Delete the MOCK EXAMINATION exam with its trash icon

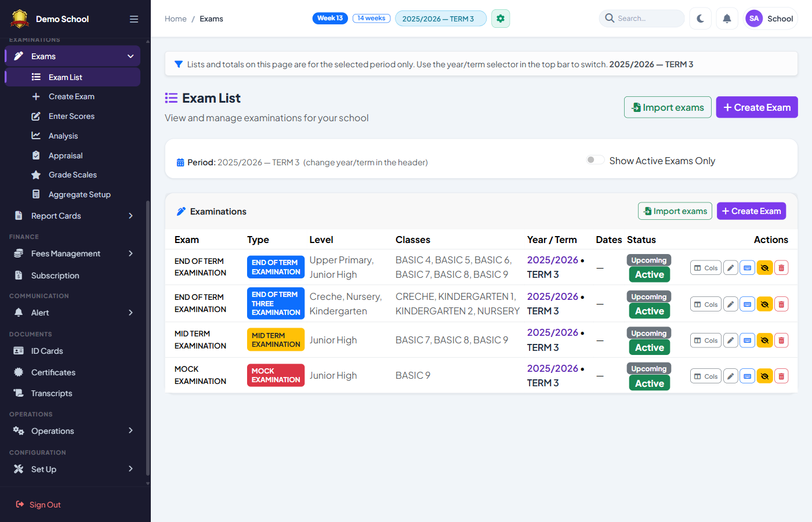click(781, 376)
